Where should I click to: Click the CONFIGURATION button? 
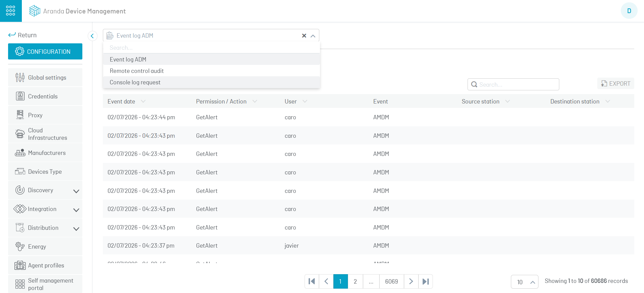[x=45, y=51]
